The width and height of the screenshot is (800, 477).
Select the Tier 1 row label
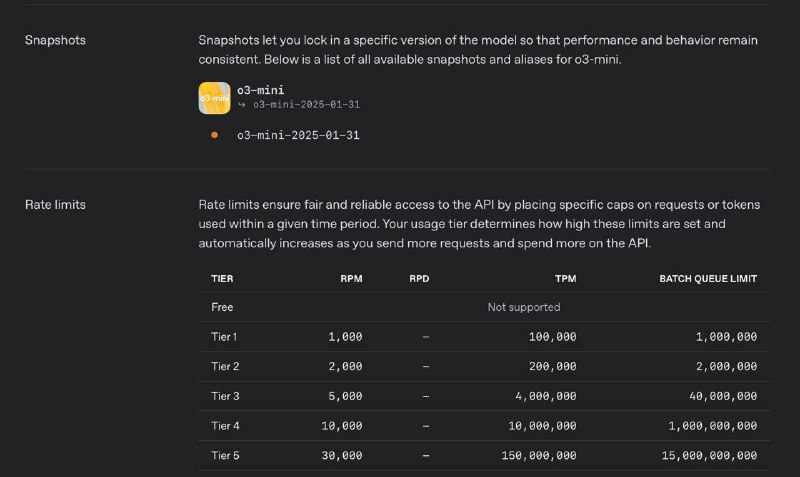click(x=225, y=337)
